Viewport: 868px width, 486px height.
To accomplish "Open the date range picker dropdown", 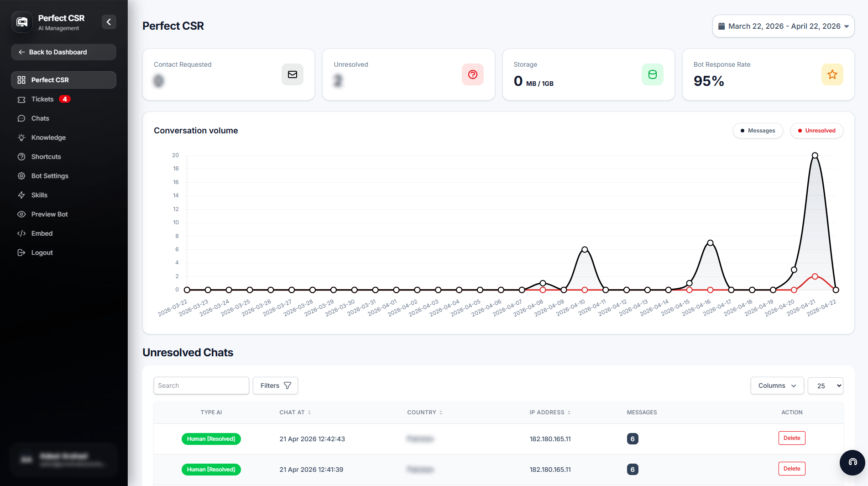I will point(783,26).
